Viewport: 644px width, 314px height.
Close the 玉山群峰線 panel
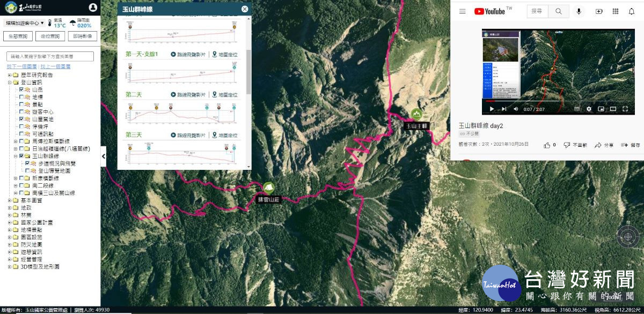pyautogui.click(x=245, y=9)
